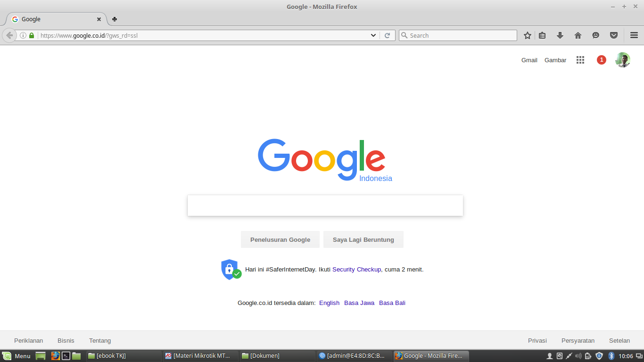The height and width of the screenshot is (362, 644).
Task: Click the blue security shield icon
Action: (231, 270)
